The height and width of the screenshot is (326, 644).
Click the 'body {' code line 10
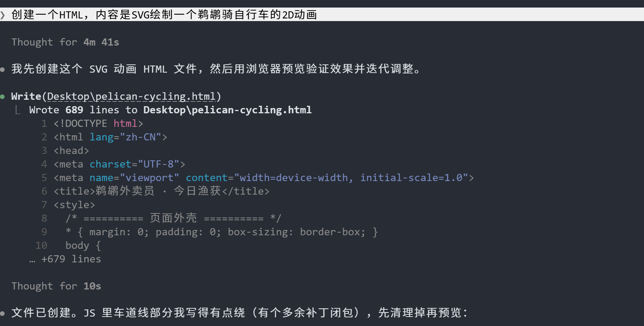pyautogui.click(x=83, y=245)
